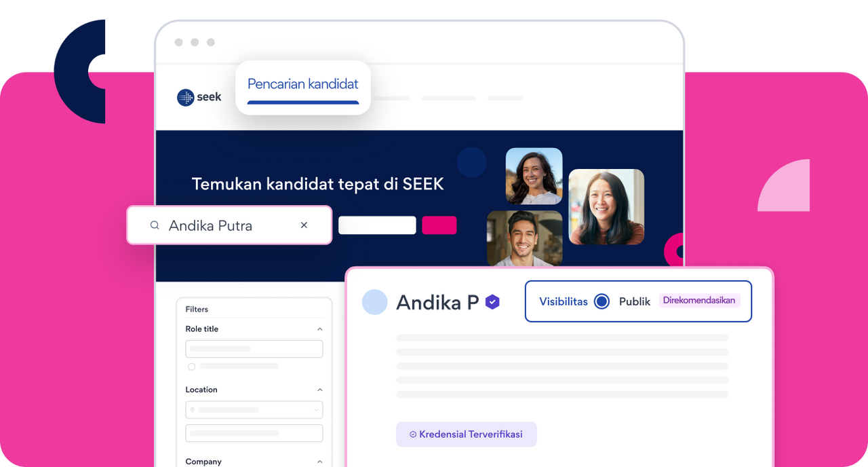868x467 pixels.
Task: Click the magnifier icon in search box
Action: pos(155,225)
